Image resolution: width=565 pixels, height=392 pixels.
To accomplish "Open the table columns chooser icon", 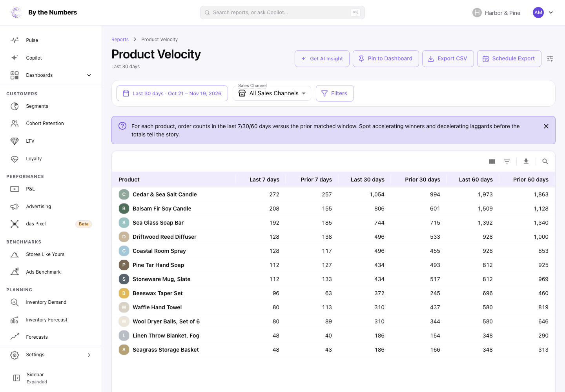I will [492, 162].
